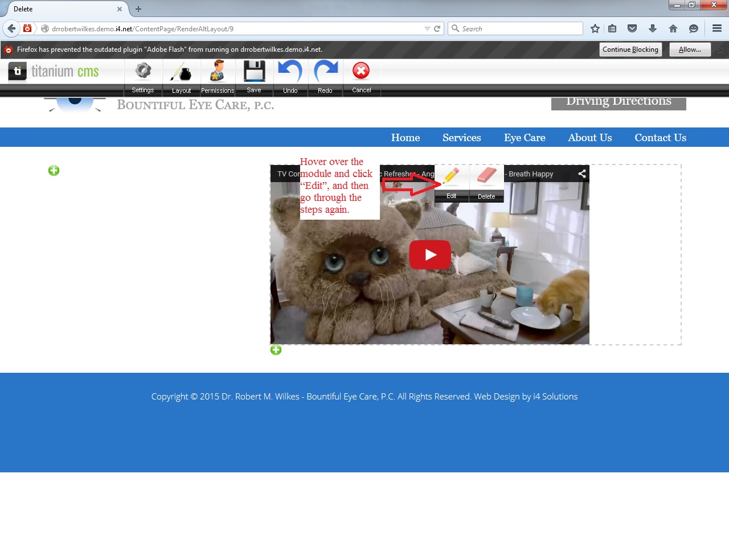Expand the URL bar history dropdown
The image size is (729, 560).
pyautogui.click(x=427, y=28)
